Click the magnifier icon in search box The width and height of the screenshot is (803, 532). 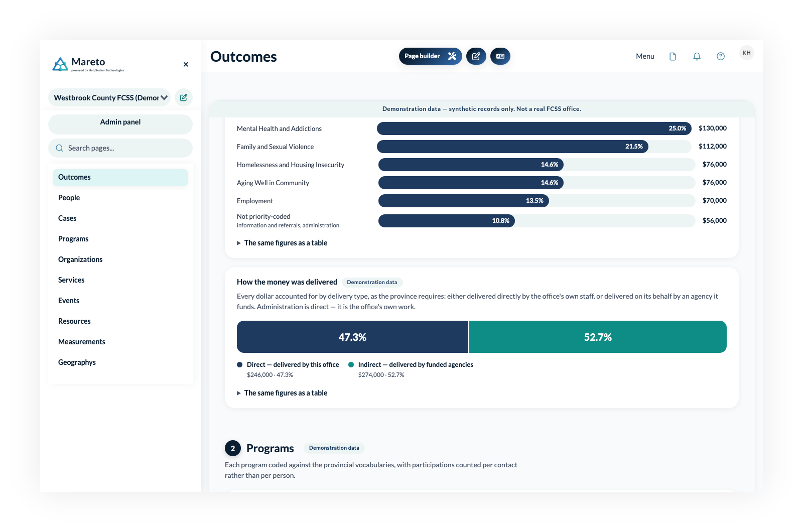point(59,148)
